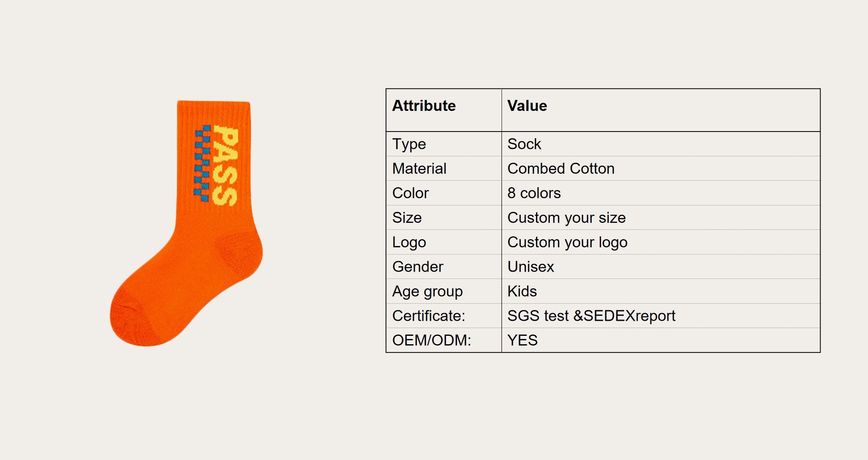Select the Logo attribute cell

444,242
